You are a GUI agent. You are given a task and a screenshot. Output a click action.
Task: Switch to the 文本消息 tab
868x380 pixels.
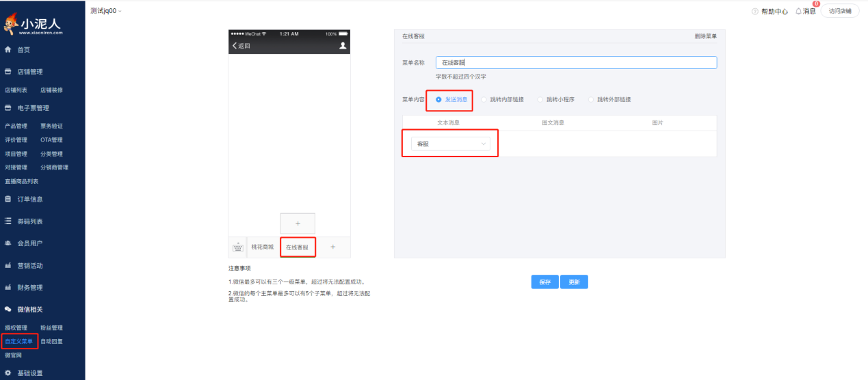[x=449, y=123]
